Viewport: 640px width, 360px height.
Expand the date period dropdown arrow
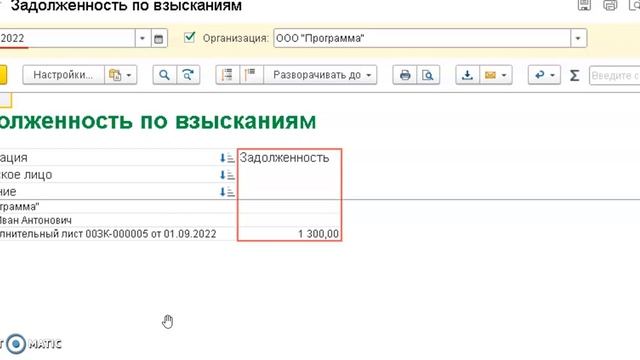pyautogui.click(x=142, y=38)
